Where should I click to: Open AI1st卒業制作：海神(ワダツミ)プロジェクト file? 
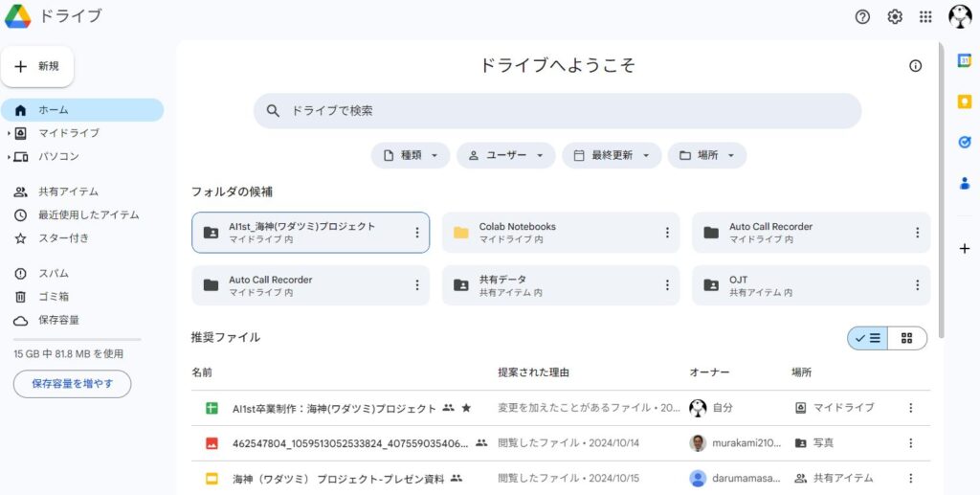pyautogui.click(x=334, y=408)
